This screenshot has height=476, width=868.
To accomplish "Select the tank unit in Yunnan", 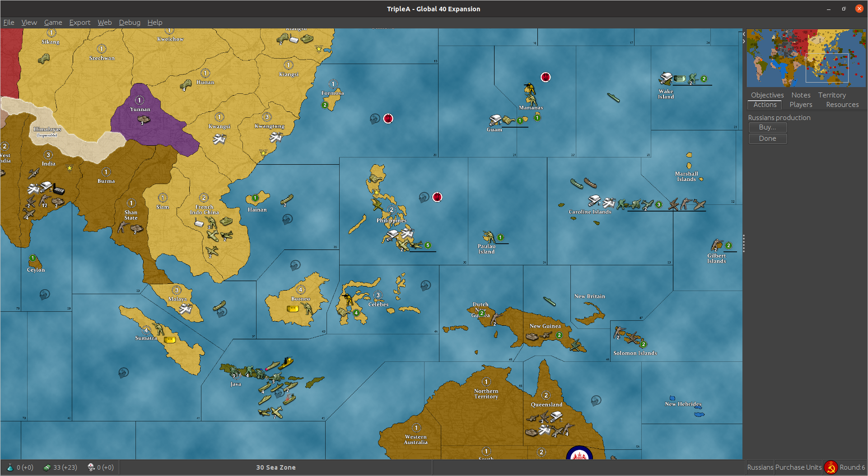I will (x=144, y=119).
